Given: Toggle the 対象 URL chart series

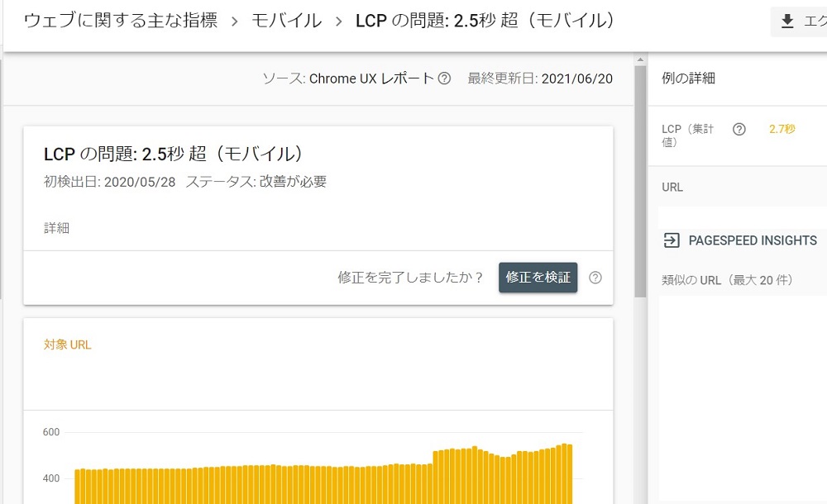Looking at the screenshot, I should [68, 345].
